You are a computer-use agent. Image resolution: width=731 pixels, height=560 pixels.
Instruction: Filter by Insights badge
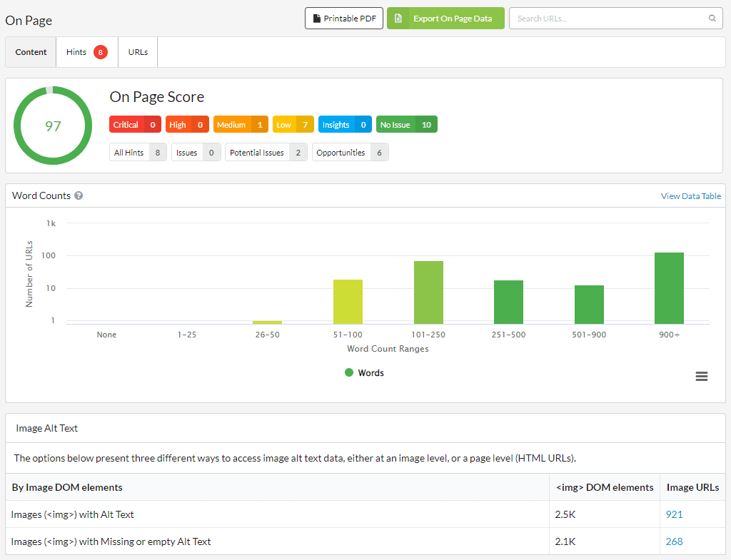coord(345,124)
